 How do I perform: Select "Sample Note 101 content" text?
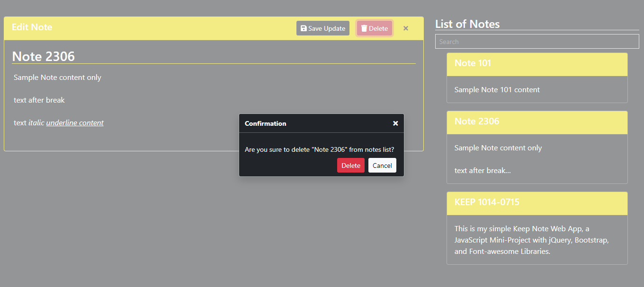[x=497, y=90]
